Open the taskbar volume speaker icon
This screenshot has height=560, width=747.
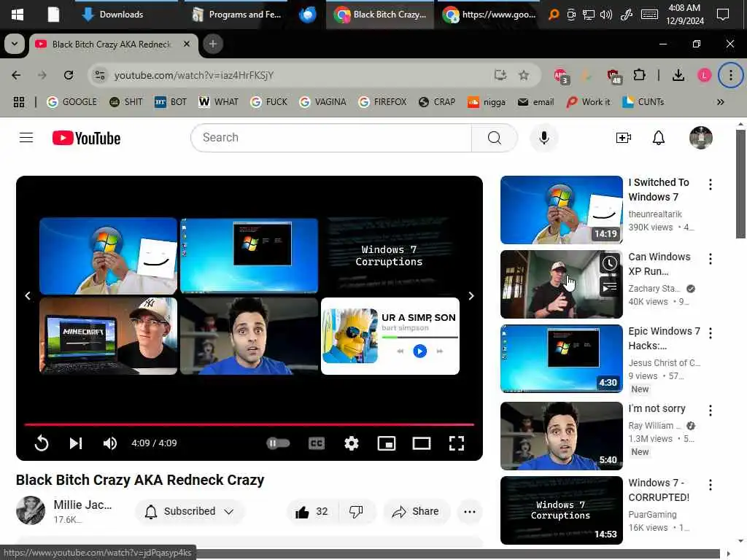[606, 15]
